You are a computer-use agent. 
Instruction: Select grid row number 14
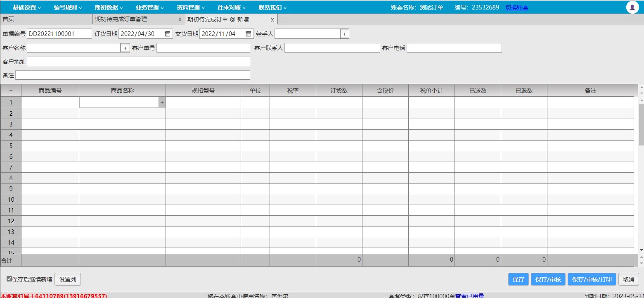11,242
